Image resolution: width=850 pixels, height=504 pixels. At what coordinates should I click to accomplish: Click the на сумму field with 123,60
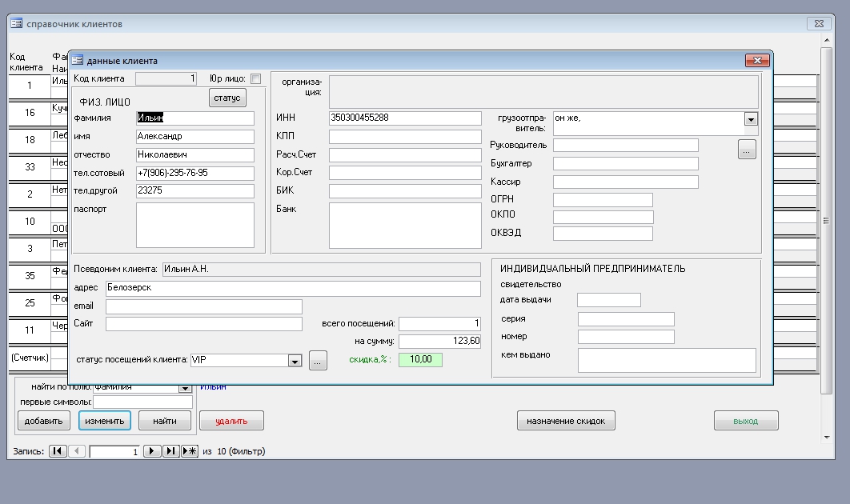pos(439,341)
